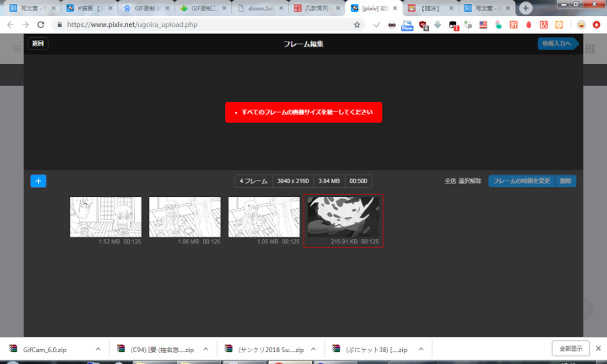The image size is (607, 364).
Task: Expand the サンクリ2018 zip download options
Action: [313, 350]
